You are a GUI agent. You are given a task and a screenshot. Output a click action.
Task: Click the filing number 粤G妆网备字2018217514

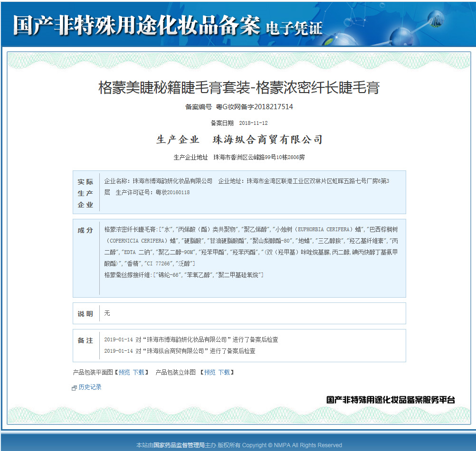(255, 107)
